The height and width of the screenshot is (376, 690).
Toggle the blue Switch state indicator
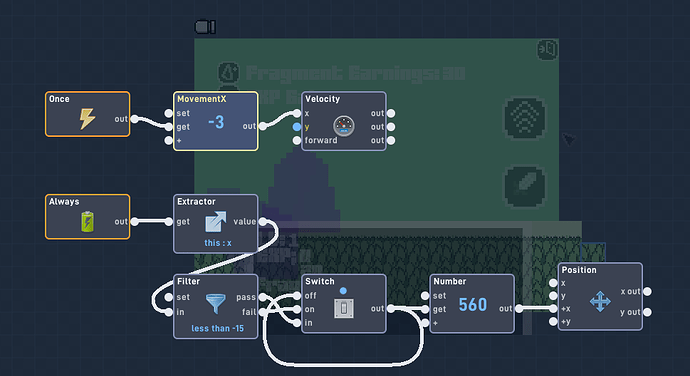pyautogui.click(x=343, y=291)
